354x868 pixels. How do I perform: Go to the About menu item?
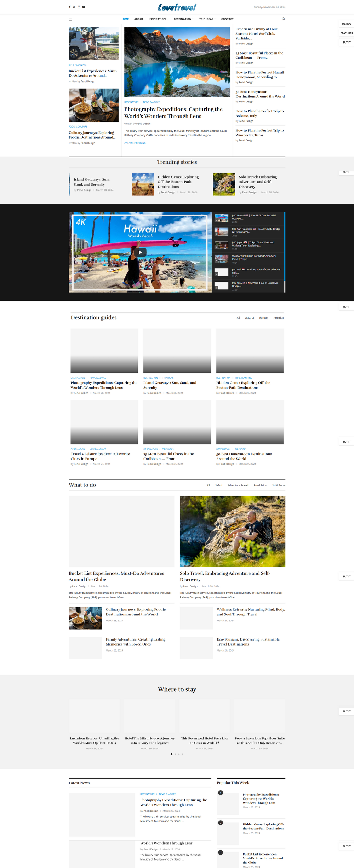139,19
